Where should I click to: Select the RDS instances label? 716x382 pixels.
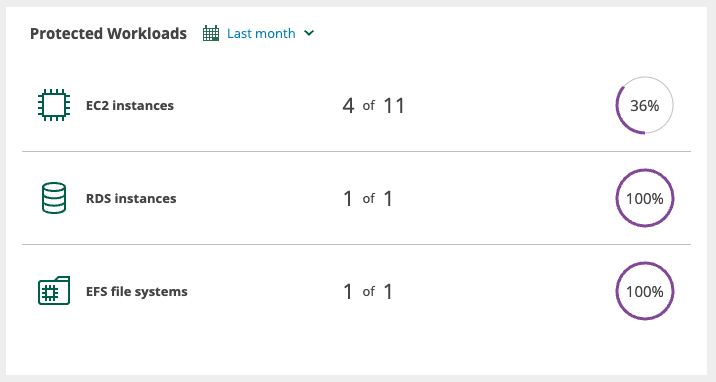[x=131, y=199]
